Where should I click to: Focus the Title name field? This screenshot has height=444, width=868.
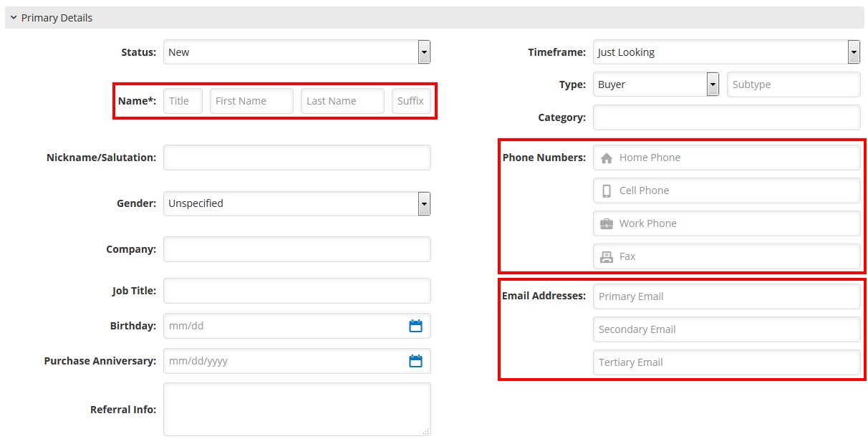coord(183,101)
